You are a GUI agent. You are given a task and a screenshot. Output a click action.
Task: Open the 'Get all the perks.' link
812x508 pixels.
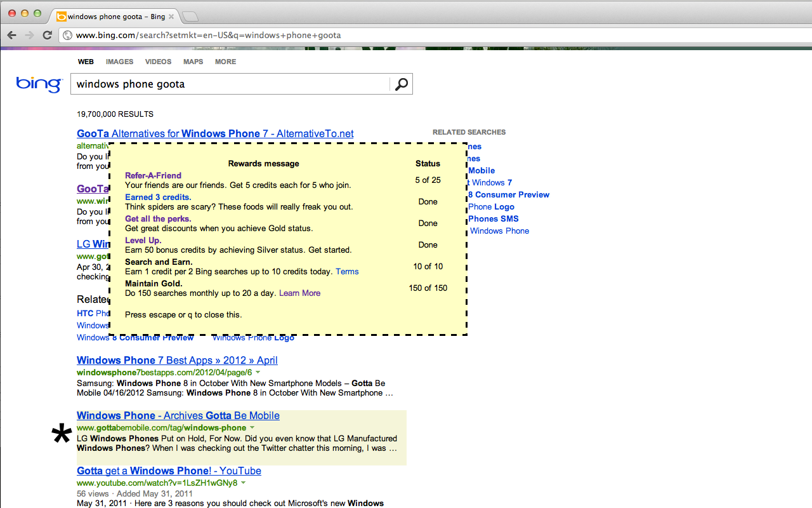(158, 218)
